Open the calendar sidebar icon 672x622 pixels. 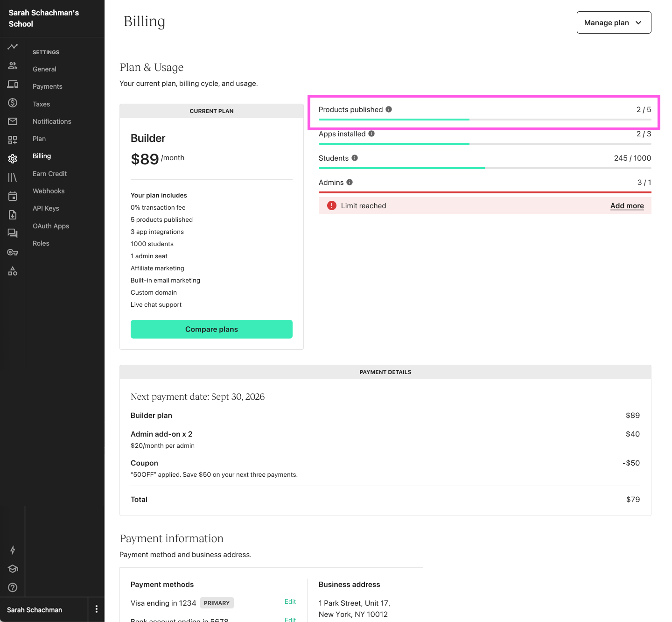[x=13, y=196]
